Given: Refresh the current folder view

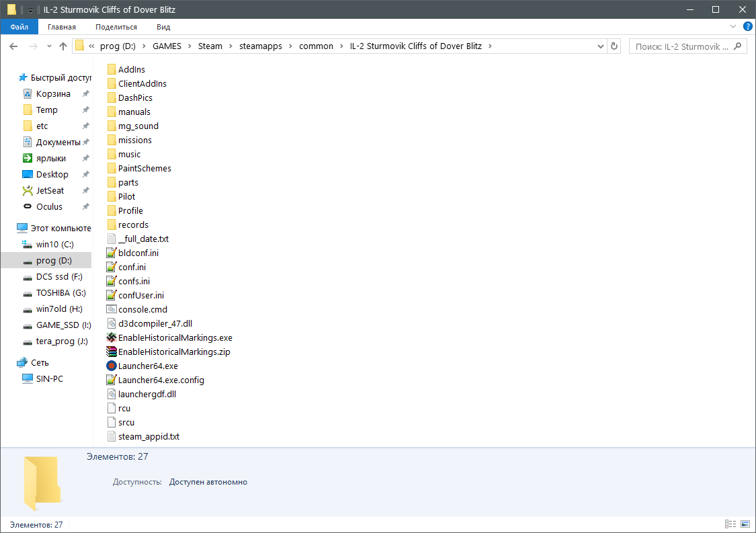Looking at the screenshot, I should (x=614, y=46).
